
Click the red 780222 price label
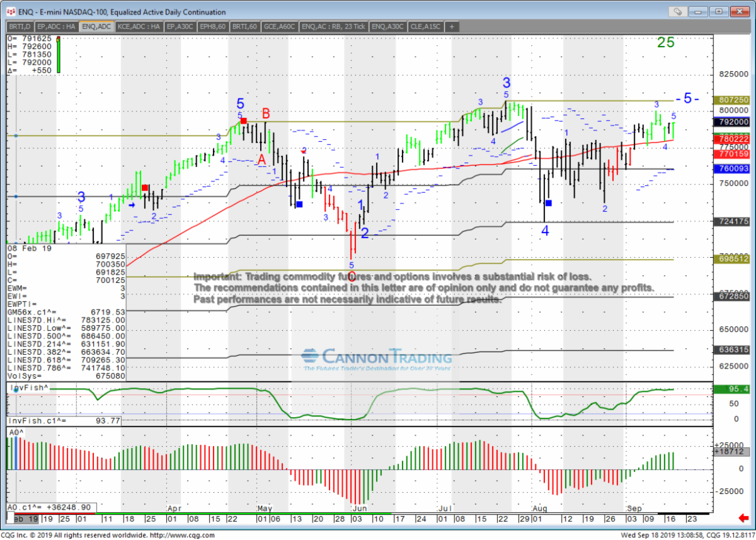point(731,138)
